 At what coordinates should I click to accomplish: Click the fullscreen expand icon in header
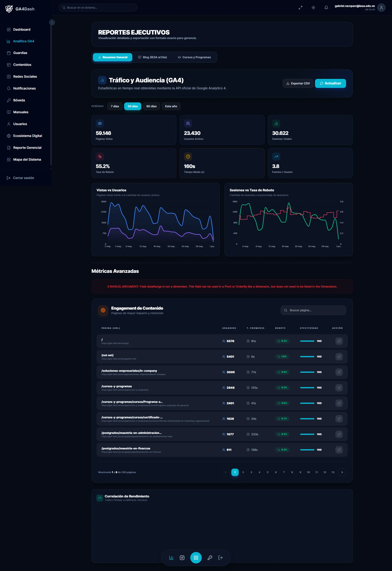click(300, 8)
